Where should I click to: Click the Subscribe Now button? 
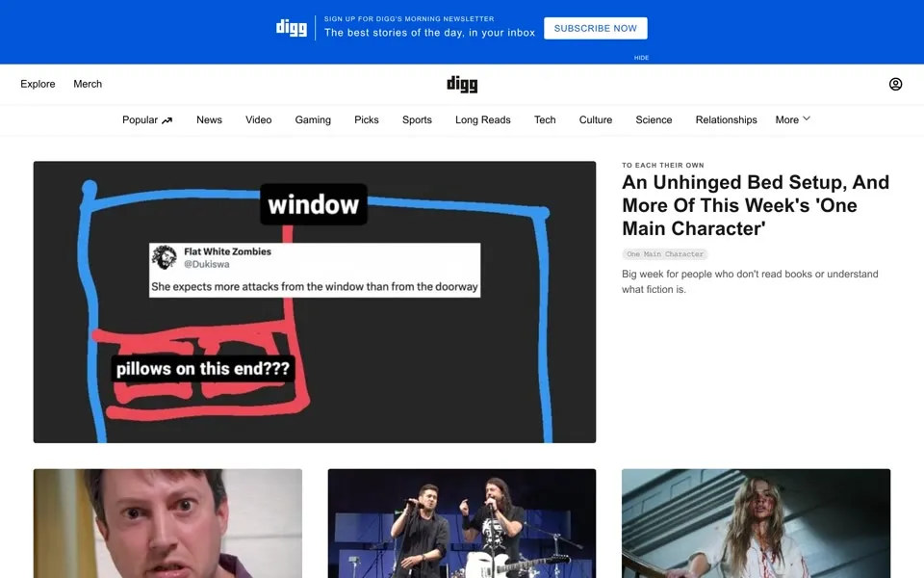(x=595, y=28)
